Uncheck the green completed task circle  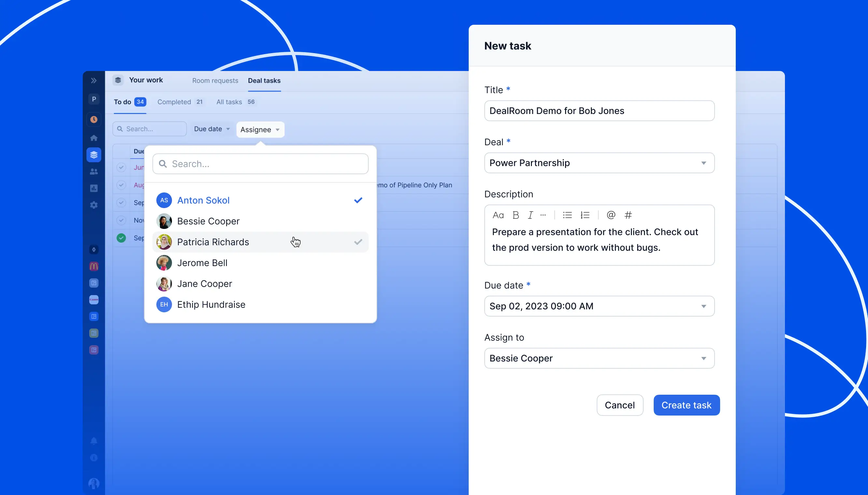[121, 238]
